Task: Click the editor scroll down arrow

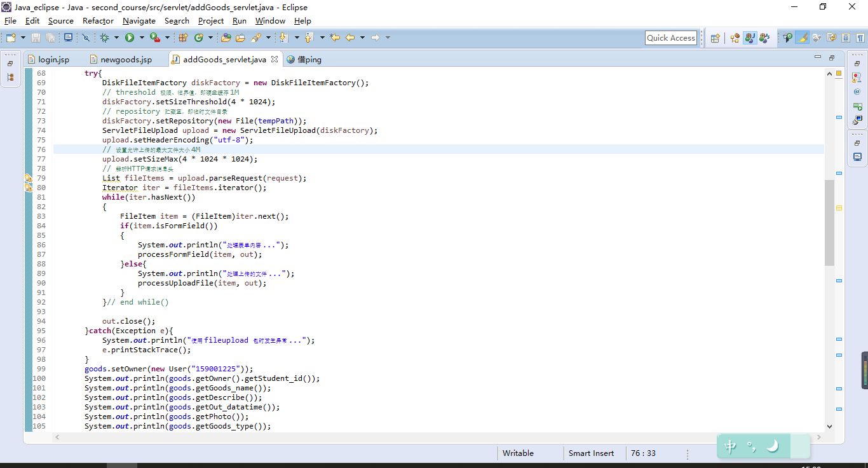Action: click(830, 427)
